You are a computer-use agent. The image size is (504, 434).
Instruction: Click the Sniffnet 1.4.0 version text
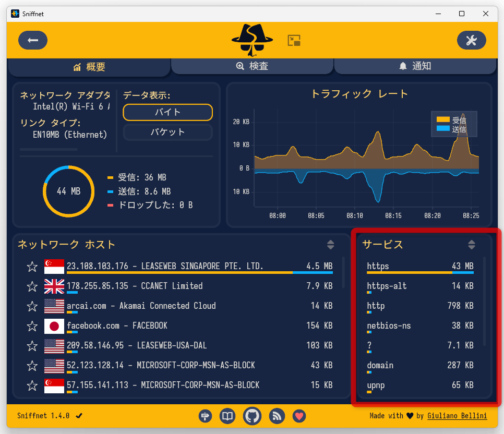(43, 416)
